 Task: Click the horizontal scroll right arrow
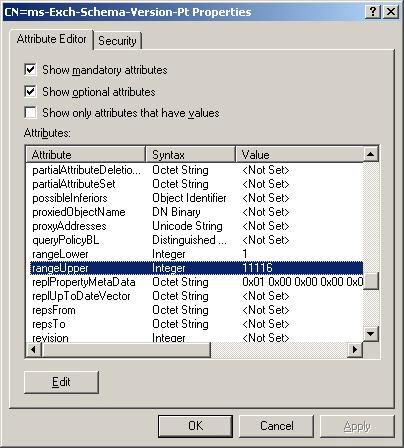tap(355, 350)
